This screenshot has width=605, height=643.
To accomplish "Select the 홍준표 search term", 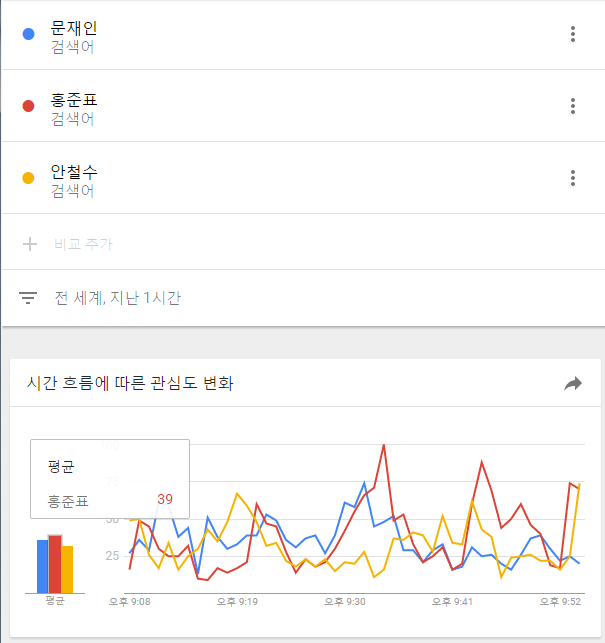I will tap(74, 100).
